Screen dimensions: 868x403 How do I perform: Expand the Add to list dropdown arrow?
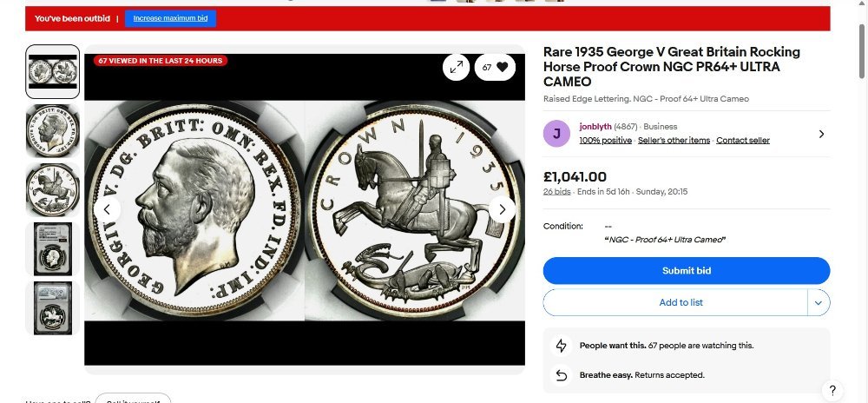pos(819,302)
